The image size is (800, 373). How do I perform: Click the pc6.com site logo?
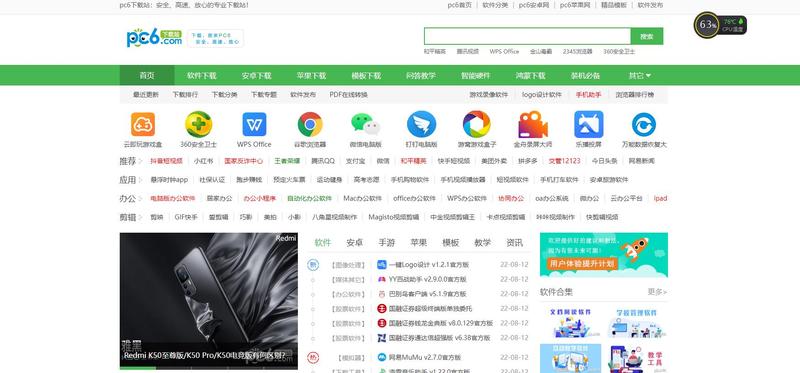click(x=154, y=38)
